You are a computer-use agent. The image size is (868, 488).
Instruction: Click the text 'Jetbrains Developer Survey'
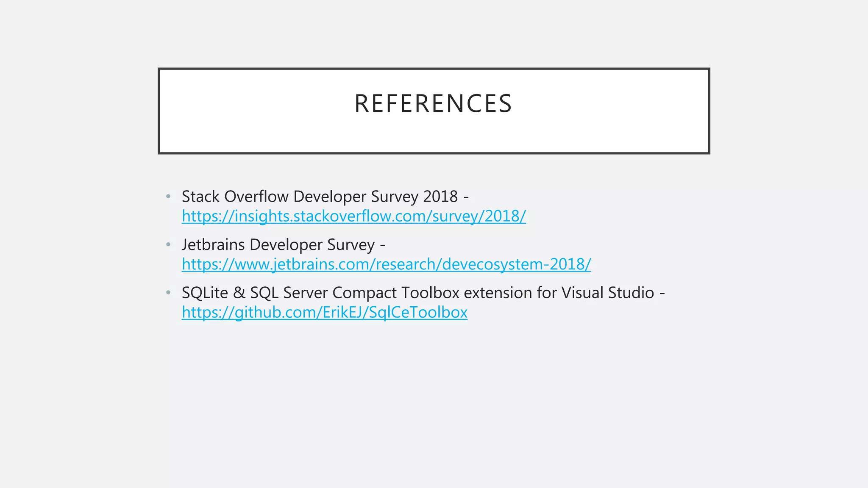[x=278, y=245]
